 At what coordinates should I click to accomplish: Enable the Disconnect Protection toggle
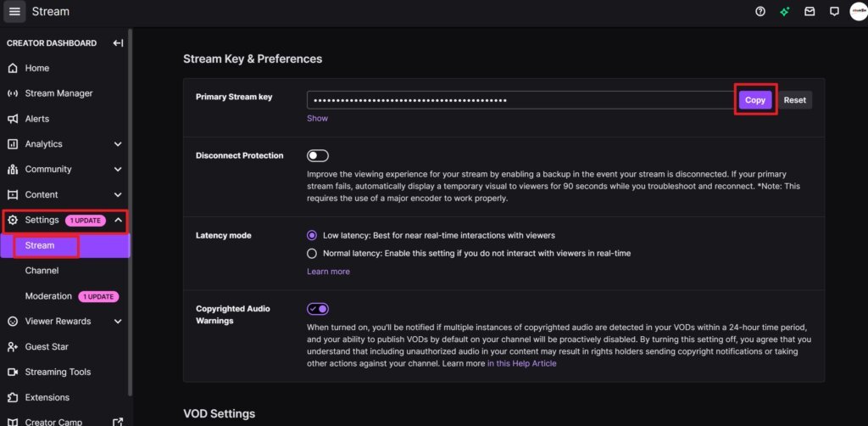pos(318,155)
